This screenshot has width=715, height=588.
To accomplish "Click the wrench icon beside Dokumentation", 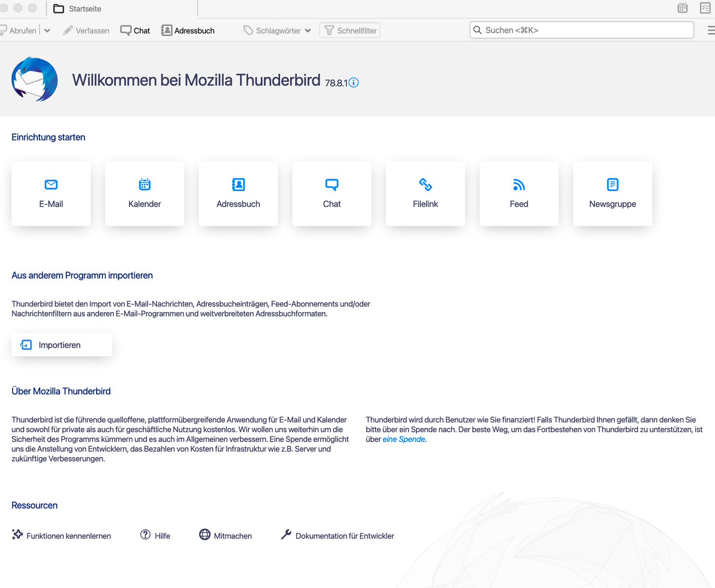I will tap(286, 535).
